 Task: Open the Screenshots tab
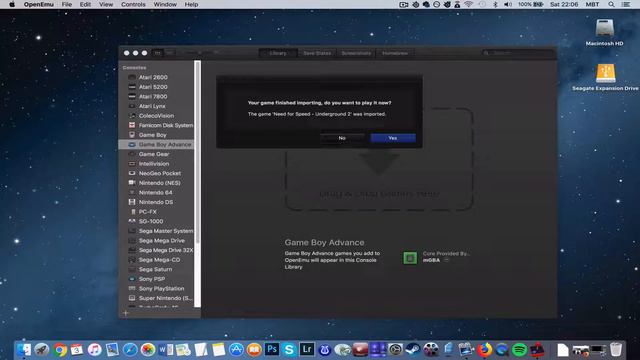(x=356, y=53)
